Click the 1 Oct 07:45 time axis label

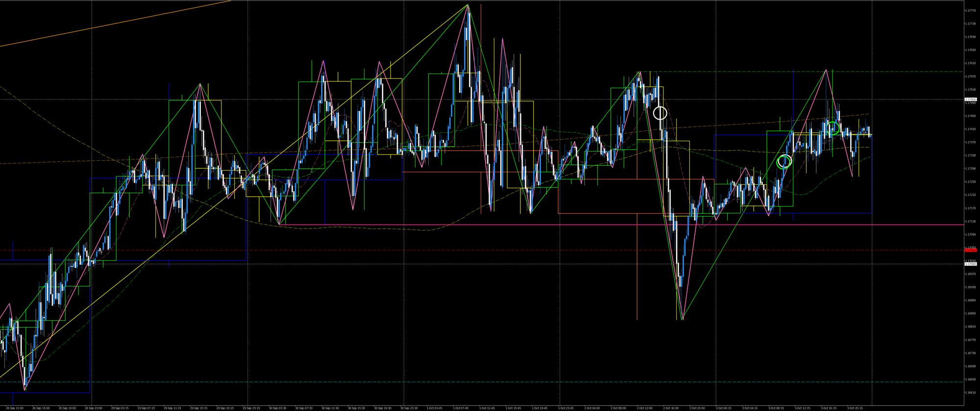click(461, 408)
